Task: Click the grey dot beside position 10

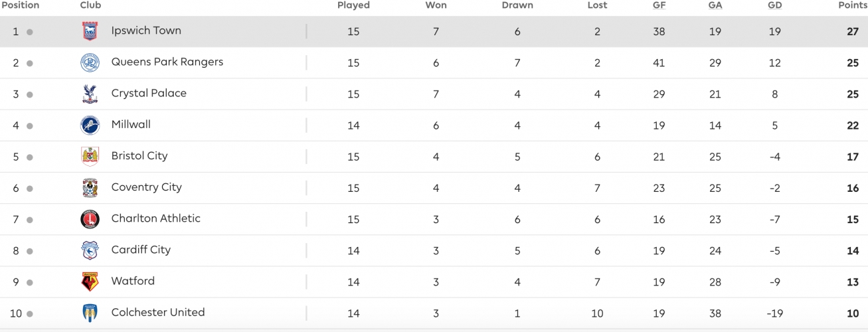Action: (30, 313)
